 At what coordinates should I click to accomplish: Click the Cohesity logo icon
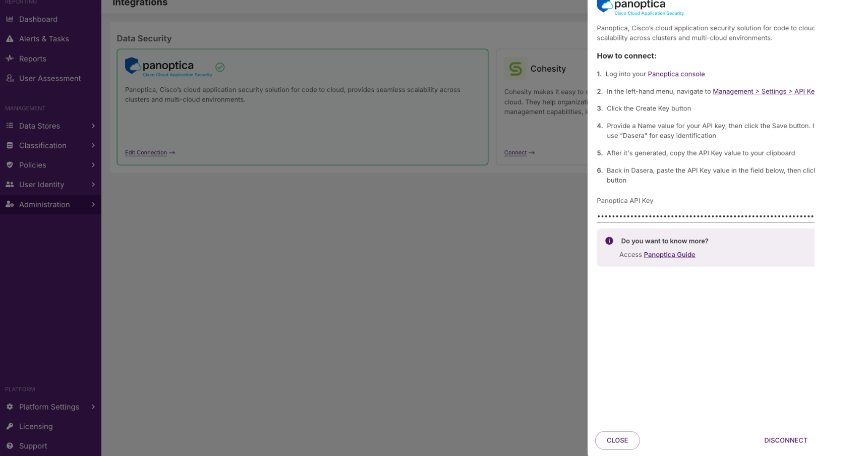[x=515, y=69]
